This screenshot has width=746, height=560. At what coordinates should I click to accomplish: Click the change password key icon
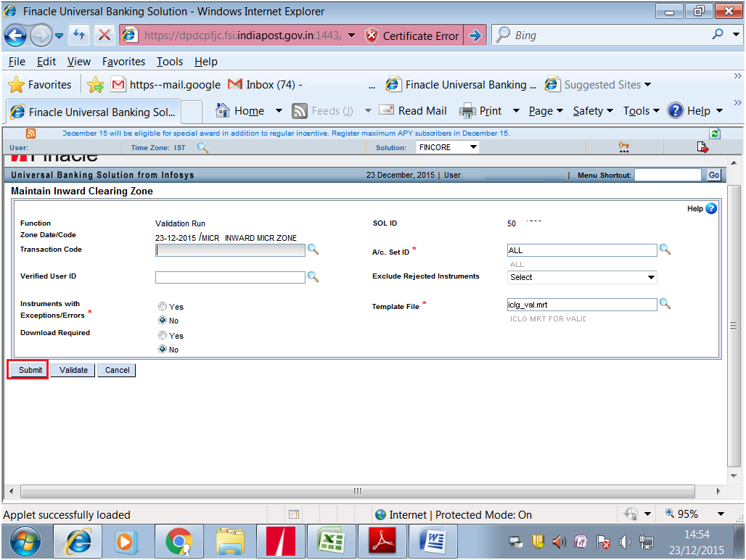click(x=624, y=147)
